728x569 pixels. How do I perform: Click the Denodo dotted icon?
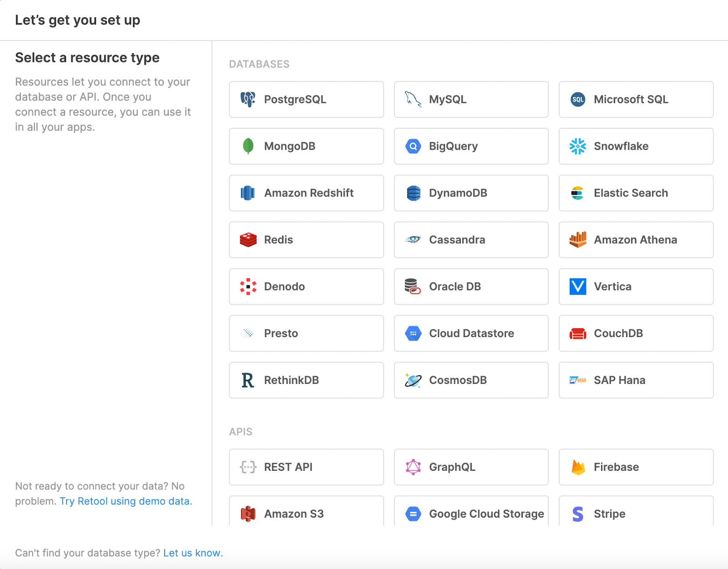[248, 287]
